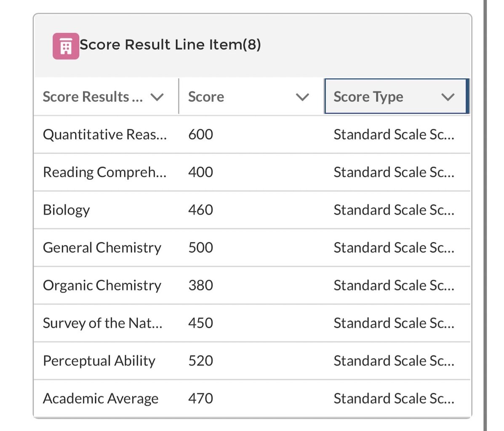Click the Academic Average row name
Image resolution: width=504 pixels, height=431 pixels.
101,399
